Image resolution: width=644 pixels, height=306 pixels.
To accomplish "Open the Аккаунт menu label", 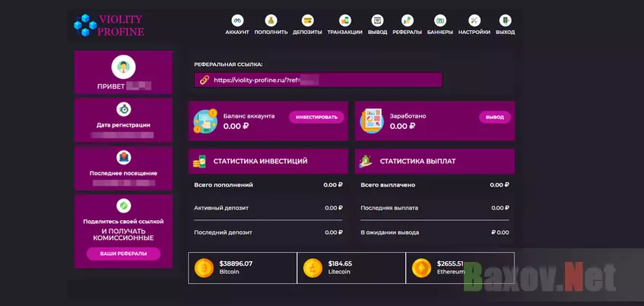I will click(x=237, y=33).
